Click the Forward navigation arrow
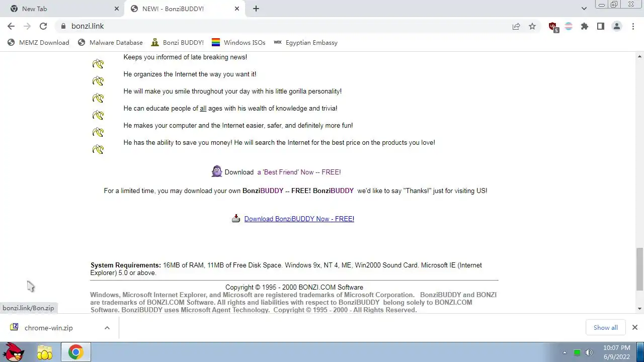Image resolution: width=644 pixels, height=362 pixels. click(27, 26)
